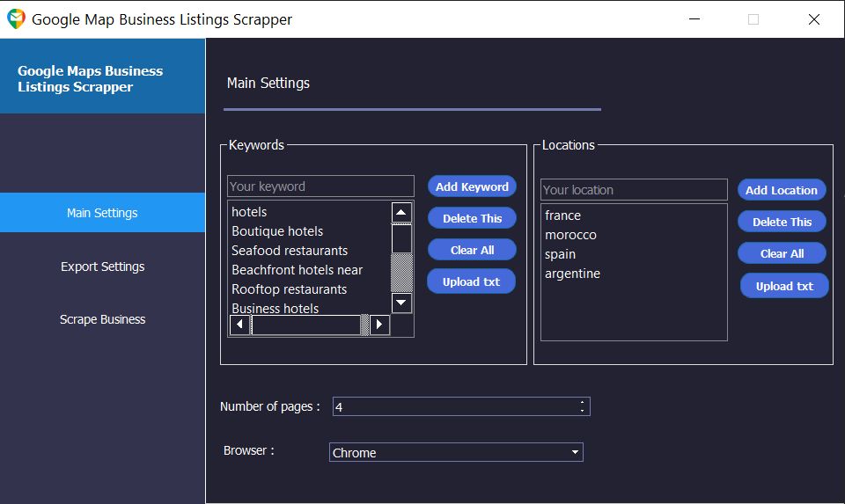Open the Browser dropdown showing Chrome

(x=456, y=452)
